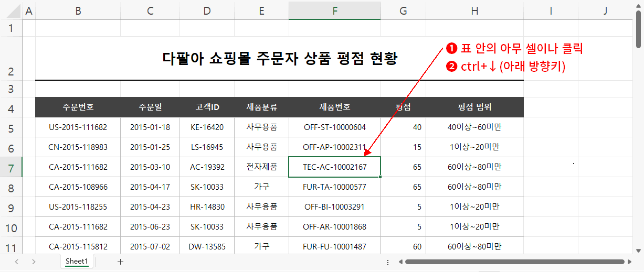The image size is (644, 272).
Task: Click horizontal scrollbar left arrow
Action: tap(399, 262)
